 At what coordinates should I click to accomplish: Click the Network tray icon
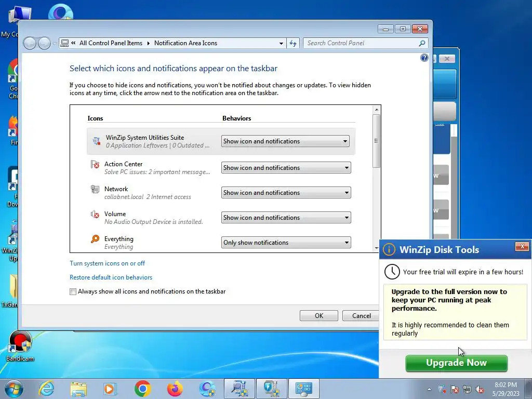[467, 389]
